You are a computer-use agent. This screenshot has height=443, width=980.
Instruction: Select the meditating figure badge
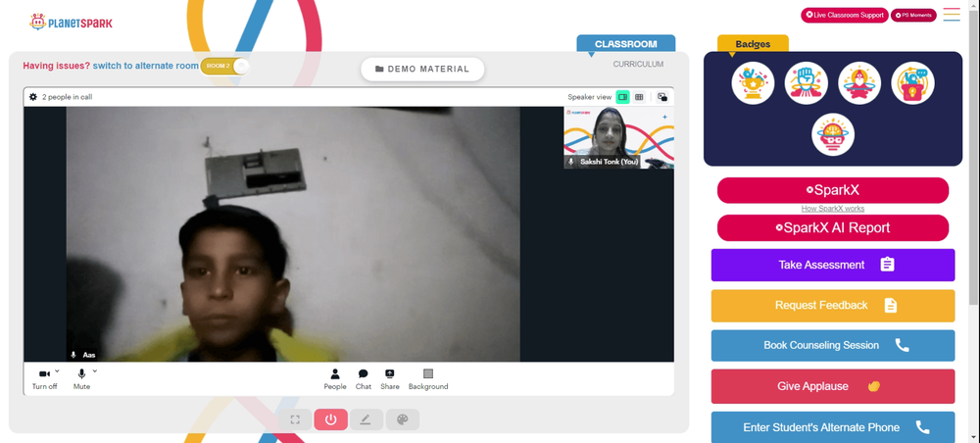pos(859,83)
